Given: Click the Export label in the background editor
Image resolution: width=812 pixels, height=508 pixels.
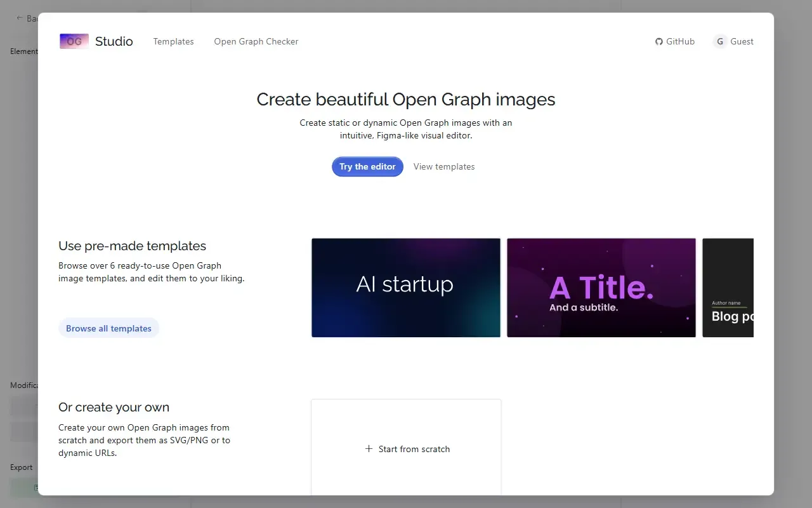Looking at the screenshot, I should pyautogui.click(x=21, y=467).
